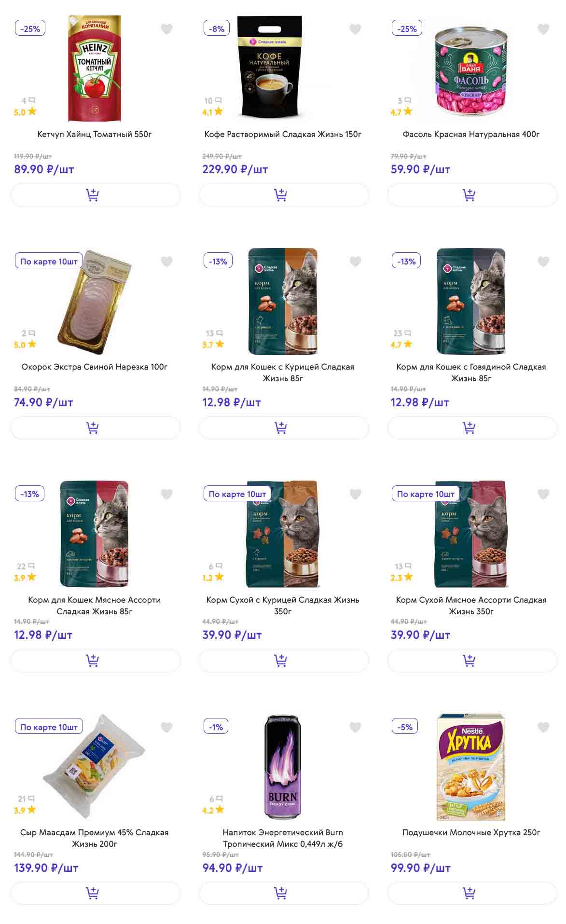The image size is (566, 924).
Task: Open reviews count for beef cat food
Action: 401,333
